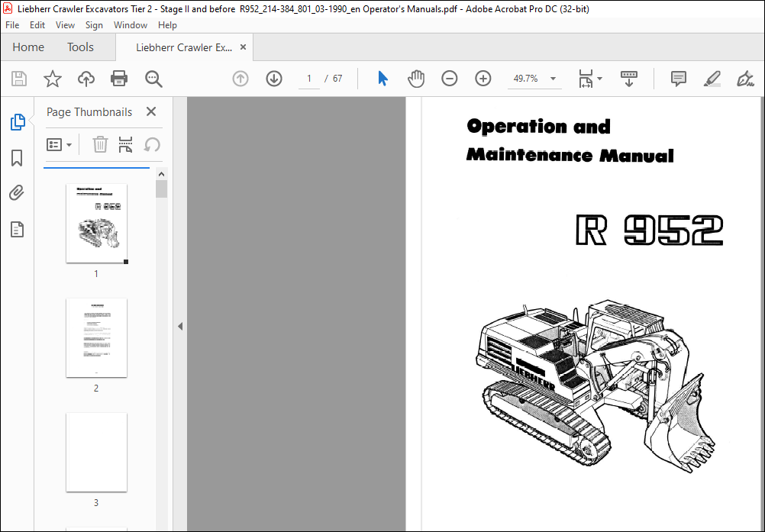
Task: Select the Highlight text tool
Action: pos(712,79)
